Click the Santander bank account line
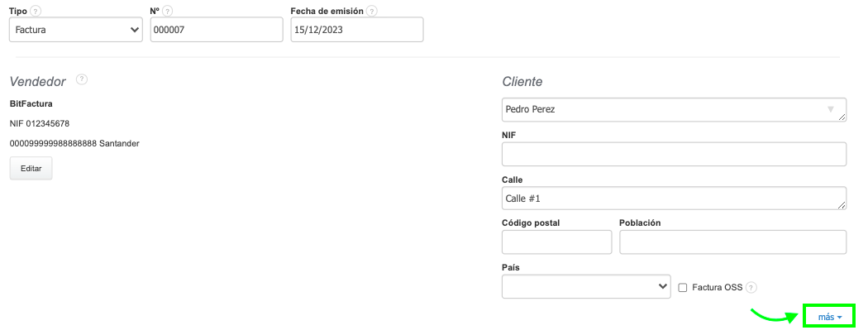The width and height of the screenshot is (868, 335). click(x=74, y=143)
